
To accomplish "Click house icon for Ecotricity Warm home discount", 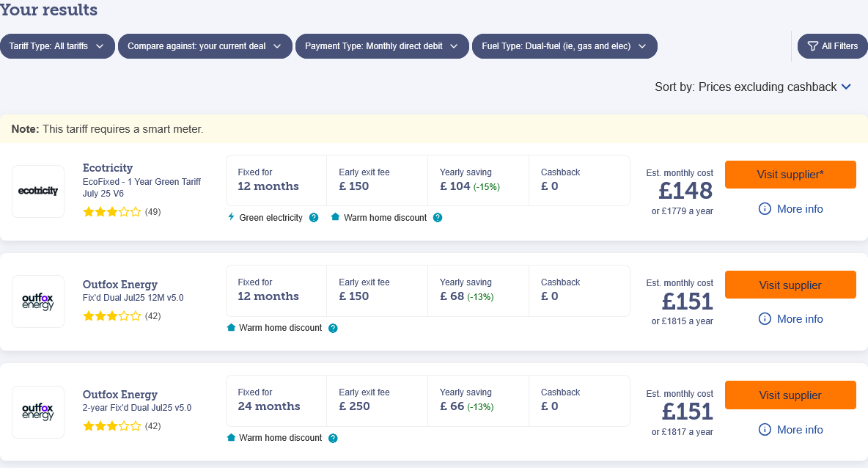I will 335,216.
